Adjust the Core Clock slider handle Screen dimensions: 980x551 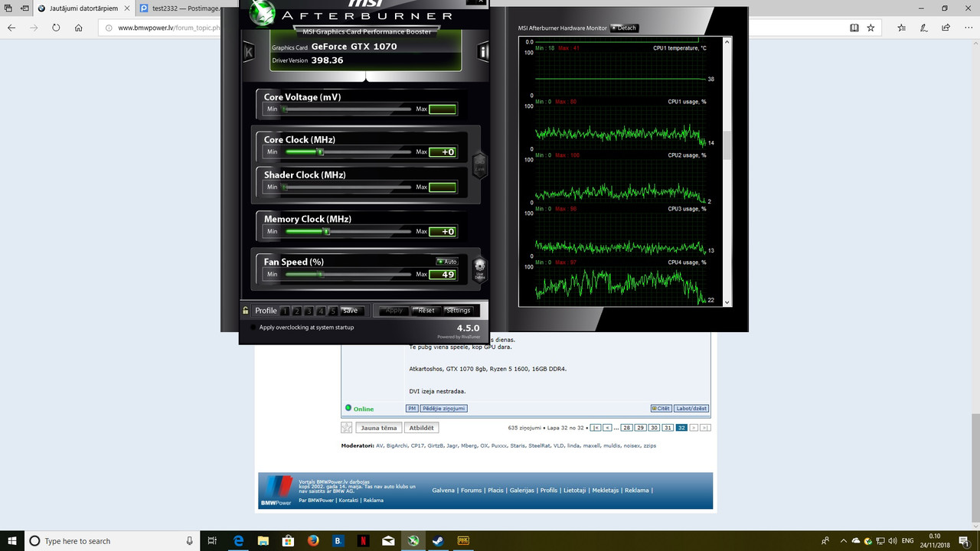click(x=321, y=152)
